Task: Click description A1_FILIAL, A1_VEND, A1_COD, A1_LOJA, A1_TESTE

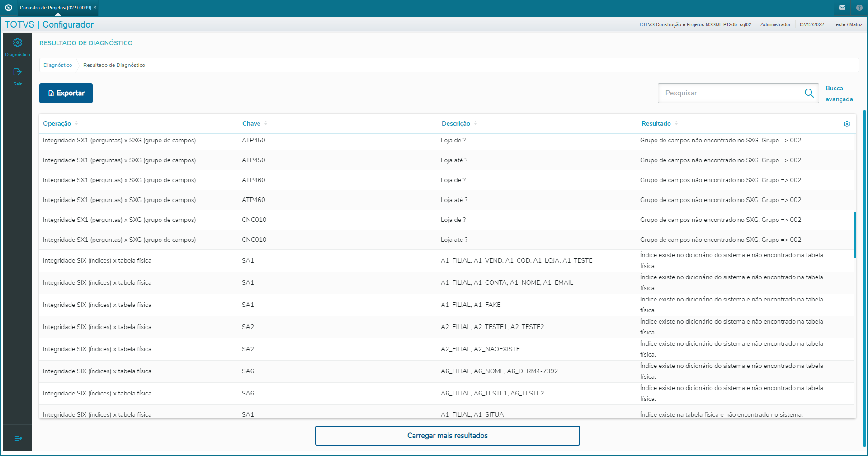Action: (x=516, y=261)
